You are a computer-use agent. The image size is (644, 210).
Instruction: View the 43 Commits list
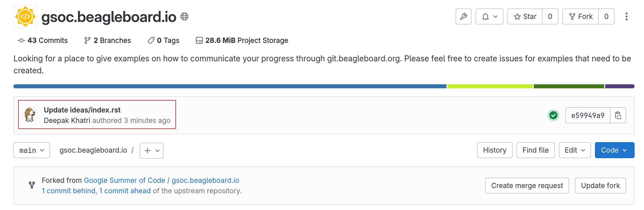43,40
